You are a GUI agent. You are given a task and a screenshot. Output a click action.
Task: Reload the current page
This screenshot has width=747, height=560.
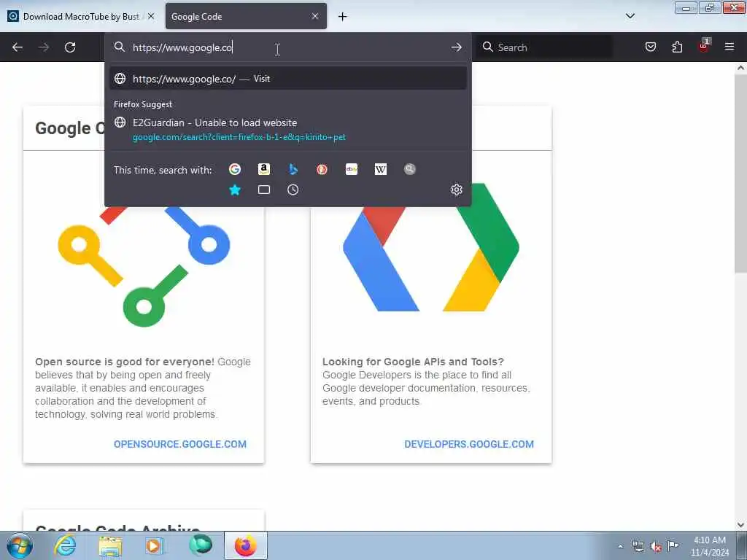[70, 47]
